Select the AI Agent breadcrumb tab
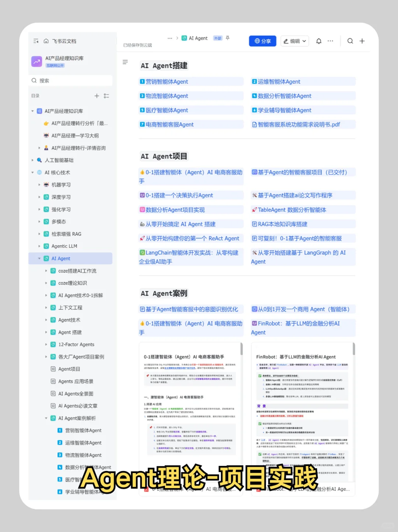This screenshot has width=398, height=532. click(198, 38)
